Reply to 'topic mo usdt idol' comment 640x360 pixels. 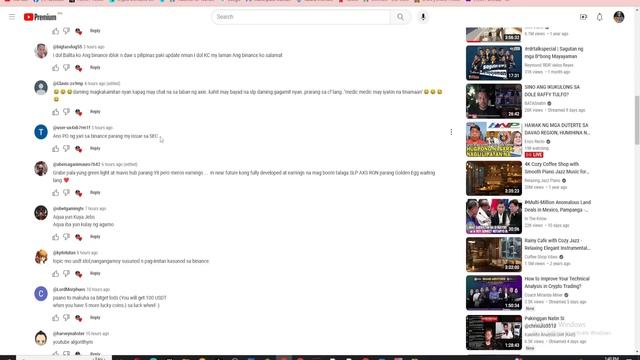click(95, 273)
